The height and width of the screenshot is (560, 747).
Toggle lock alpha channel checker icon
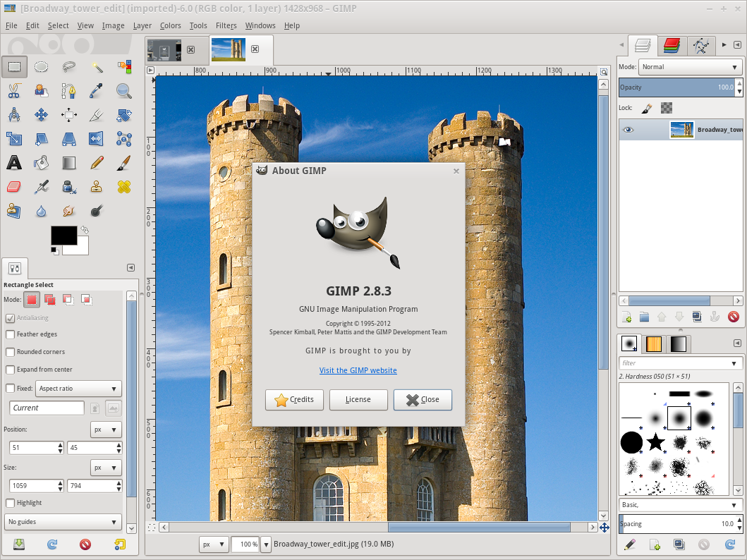coord(667,108)
